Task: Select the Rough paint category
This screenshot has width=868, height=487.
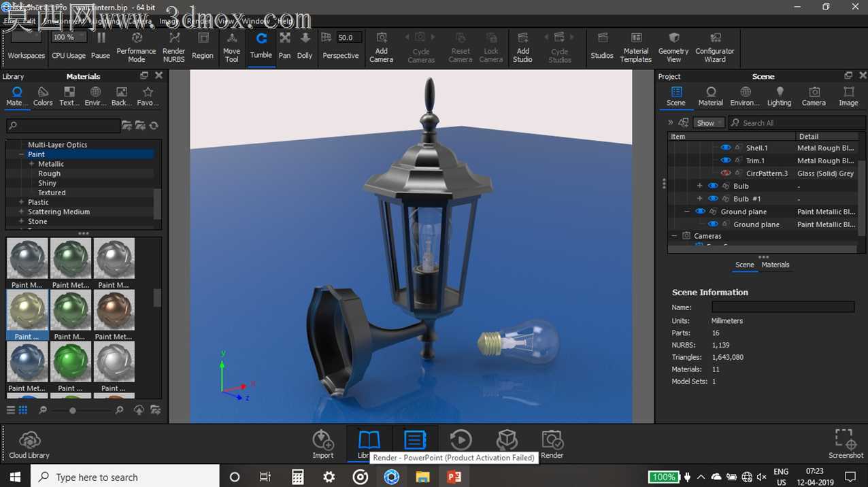Action: coord(49,173)
